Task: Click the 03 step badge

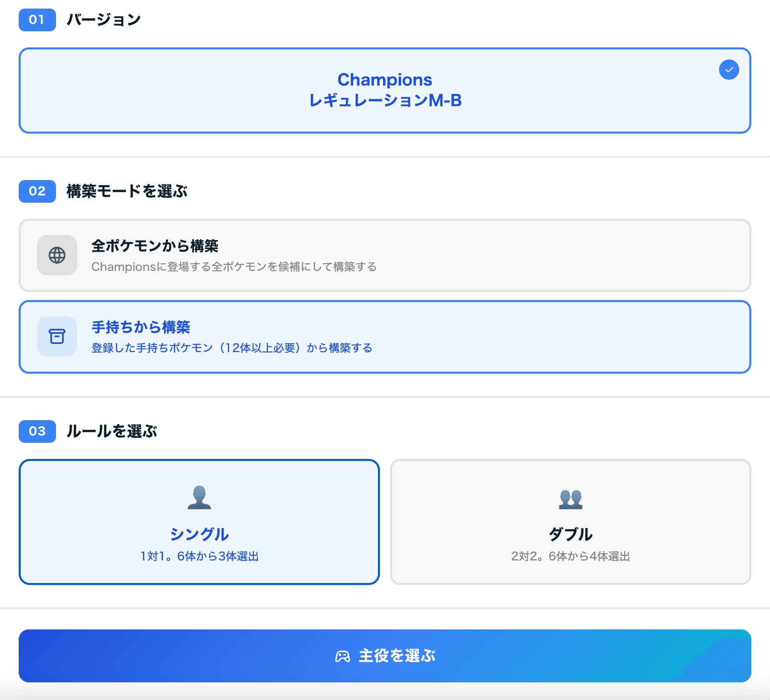Action: click(x=37, y=431)
